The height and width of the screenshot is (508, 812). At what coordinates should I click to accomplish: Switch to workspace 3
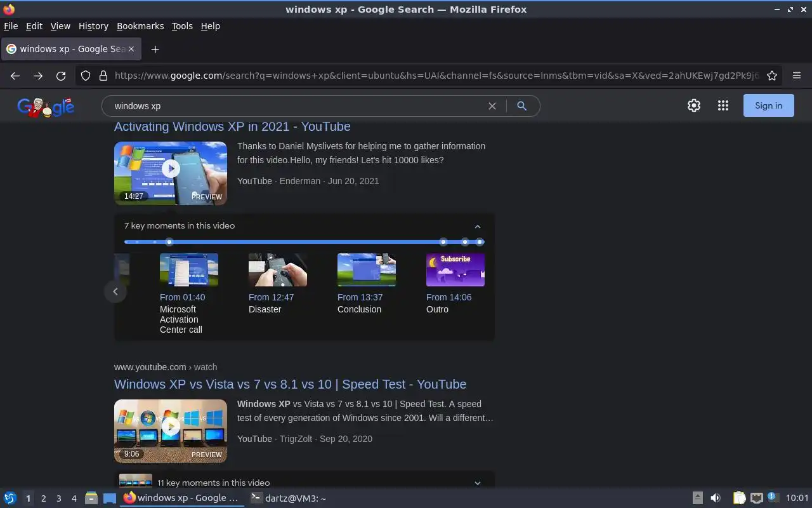58,498
